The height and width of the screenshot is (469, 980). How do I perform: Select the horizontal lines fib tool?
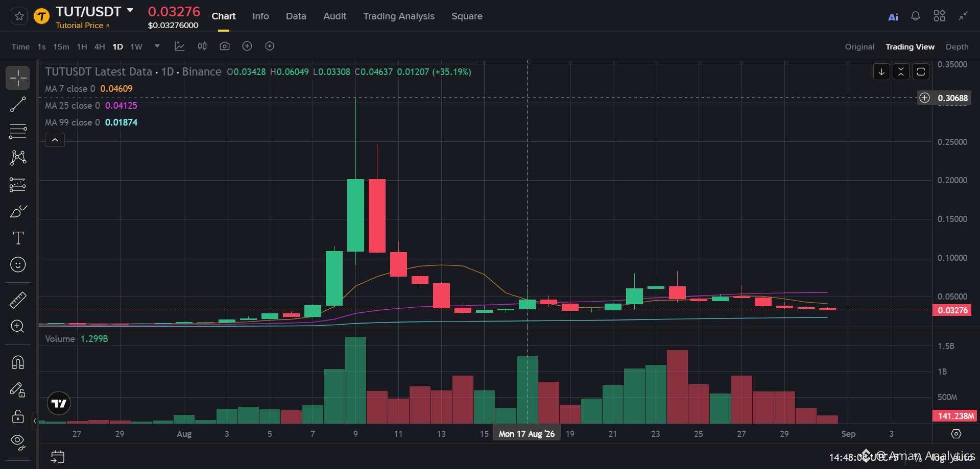[18, 131]
